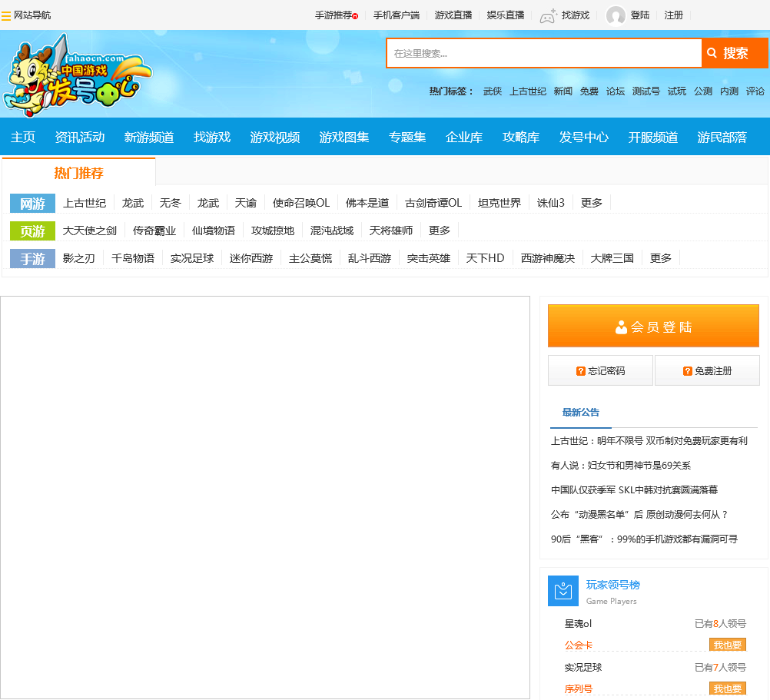Viewport: 770px width, 700px height.
Task: Open the 游戏视频 navigation item
Action: 274,137
